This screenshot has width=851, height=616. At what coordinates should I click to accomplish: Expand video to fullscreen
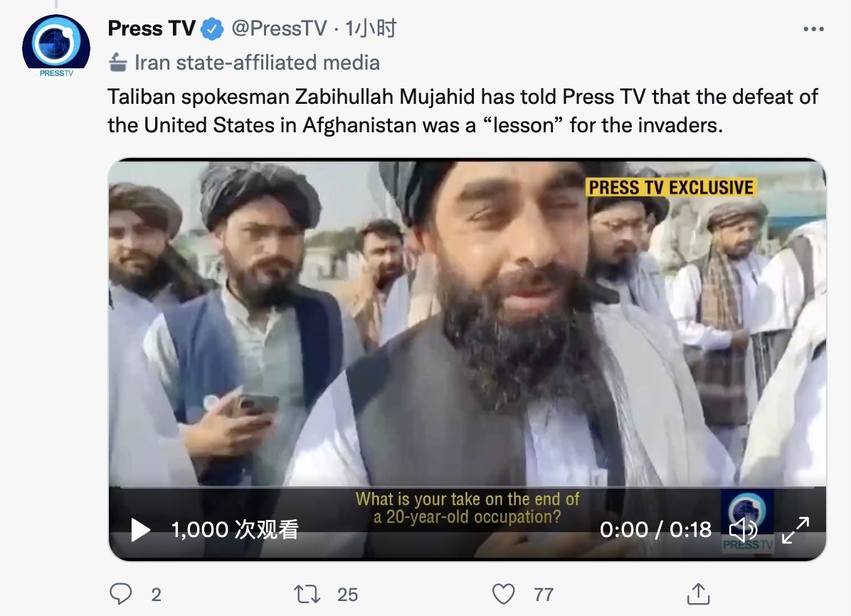pyautogui.click(x=795, y=530)
